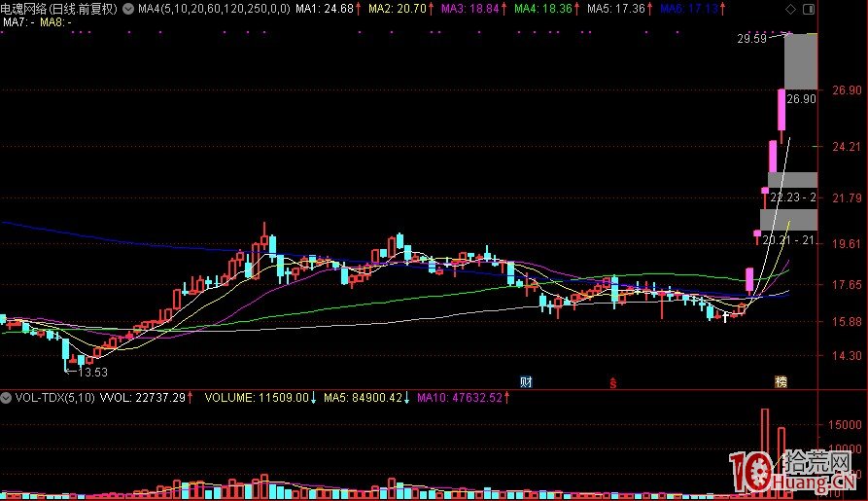The width and height of the screenshot is (868, 501).
Task: Click the 榜 ranking marker
Action: click(x=781, y=381)
